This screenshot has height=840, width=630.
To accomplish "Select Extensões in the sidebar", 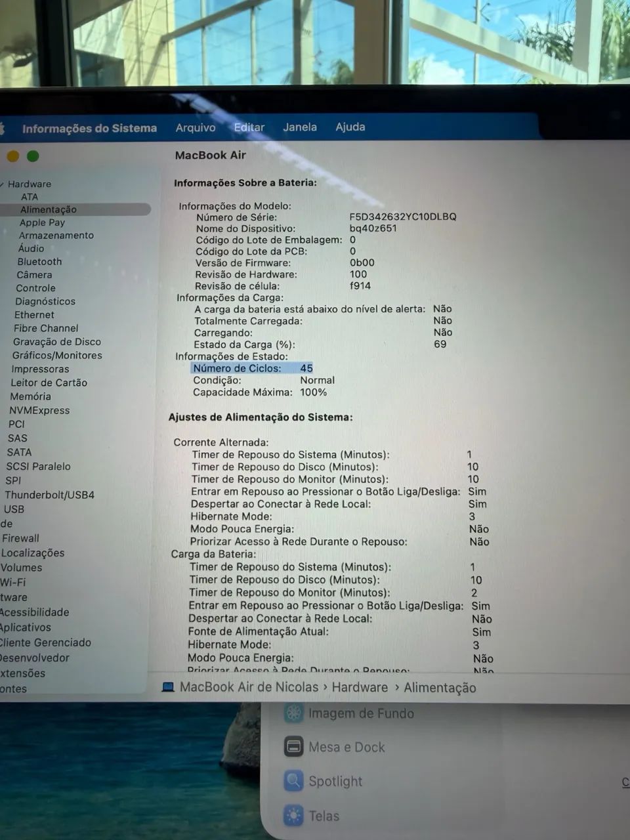I will [x=23, y=673].
